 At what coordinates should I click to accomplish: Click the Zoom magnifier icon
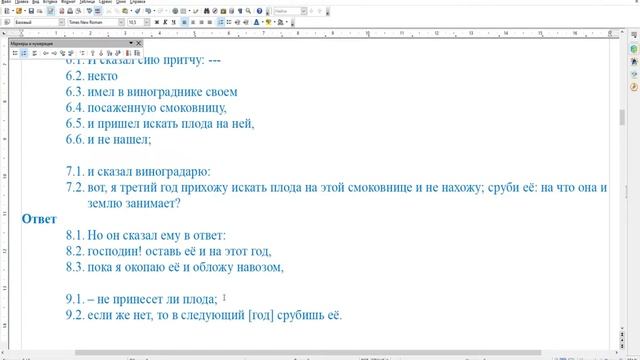(x=248, y=11)
